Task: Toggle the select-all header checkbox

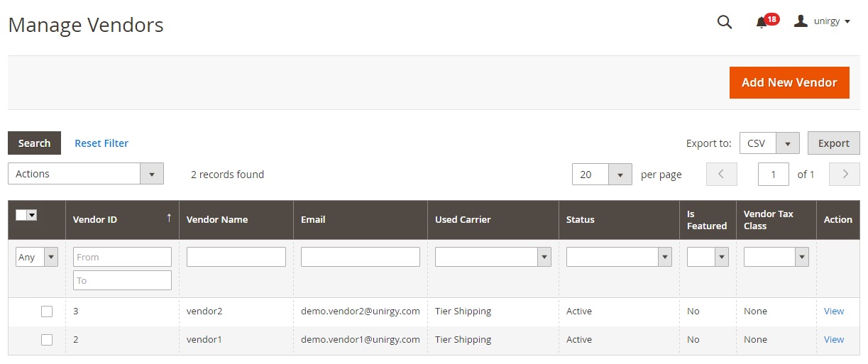Action: click(x=21, y=215)
